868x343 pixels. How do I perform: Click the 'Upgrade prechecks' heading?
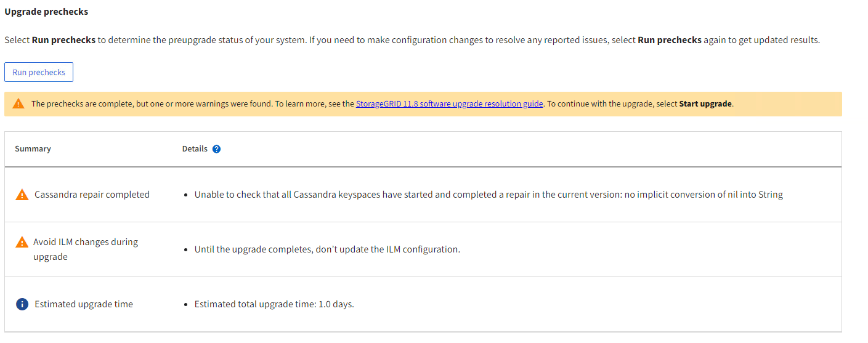(46, 12)
